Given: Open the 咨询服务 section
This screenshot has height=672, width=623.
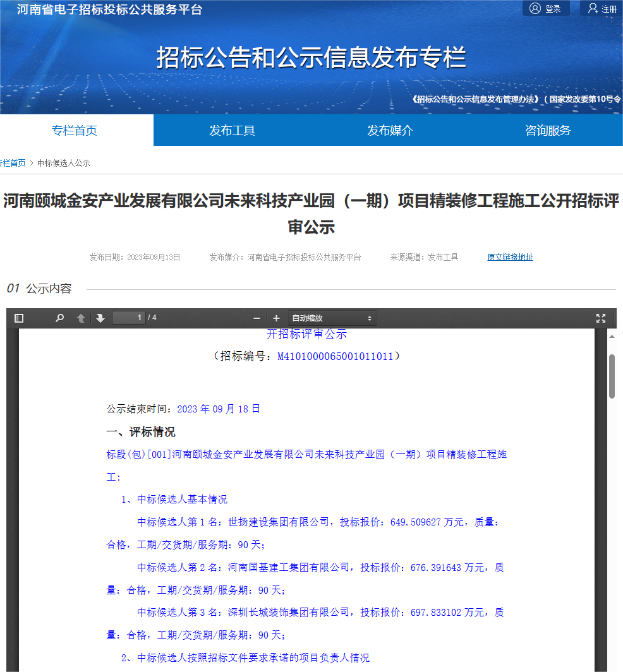Looking at the screenshot, I should click(547, 130).
